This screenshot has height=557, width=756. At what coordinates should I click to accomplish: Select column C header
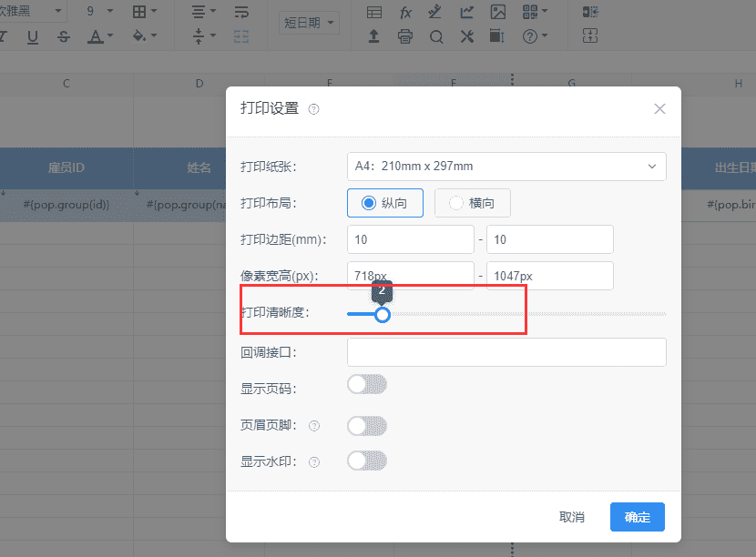click(x=66, y=83)
